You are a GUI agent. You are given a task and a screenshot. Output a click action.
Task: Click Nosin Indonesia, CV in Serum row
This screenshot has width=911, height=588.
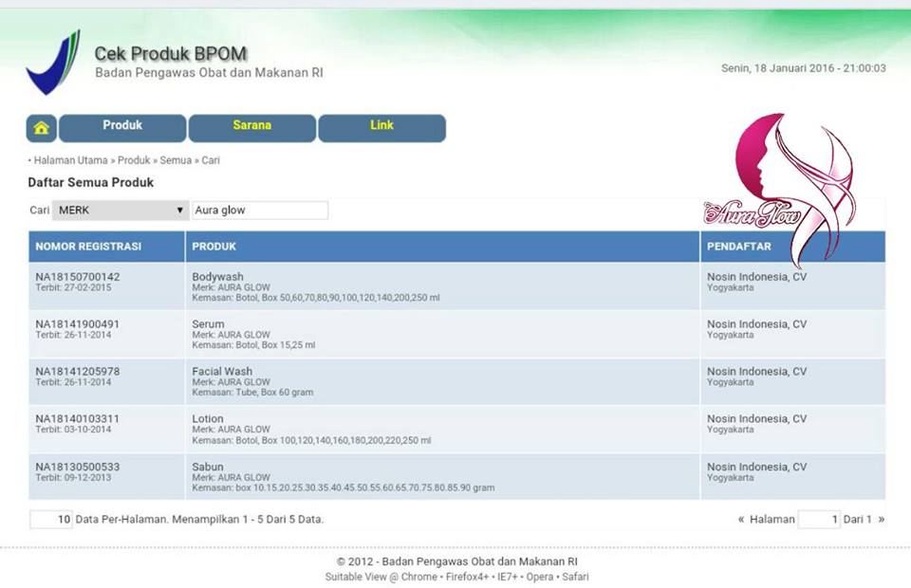(x=756, y=324)
